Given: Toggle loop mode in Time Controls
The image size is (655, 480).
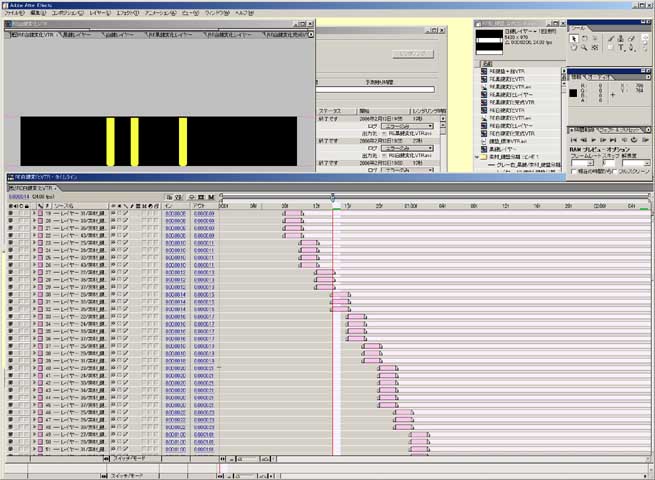Looking at the screenshot, I should [x=633, y=140].
